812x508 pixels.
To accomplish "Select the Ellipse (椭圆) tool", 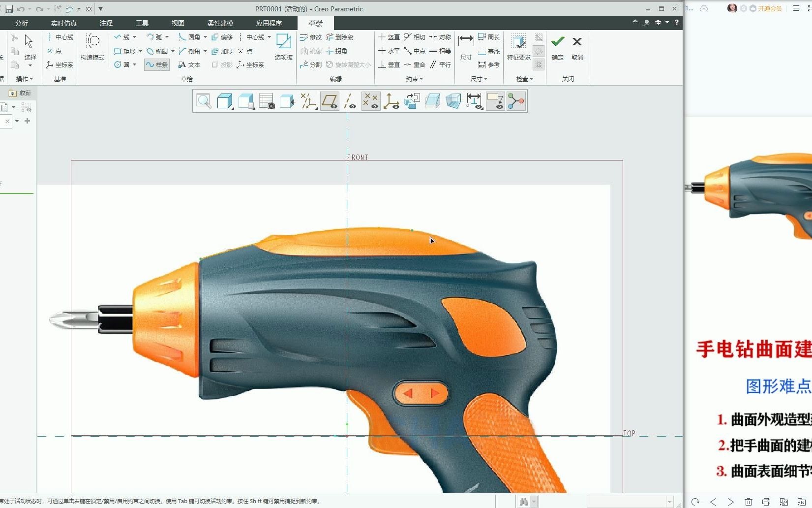I will [157, 51].
